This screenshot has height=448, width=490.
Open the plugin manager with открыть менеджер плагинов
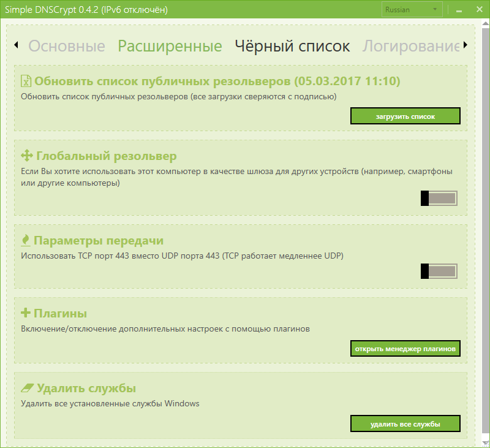pyautogui.click(x=405, y=348)
